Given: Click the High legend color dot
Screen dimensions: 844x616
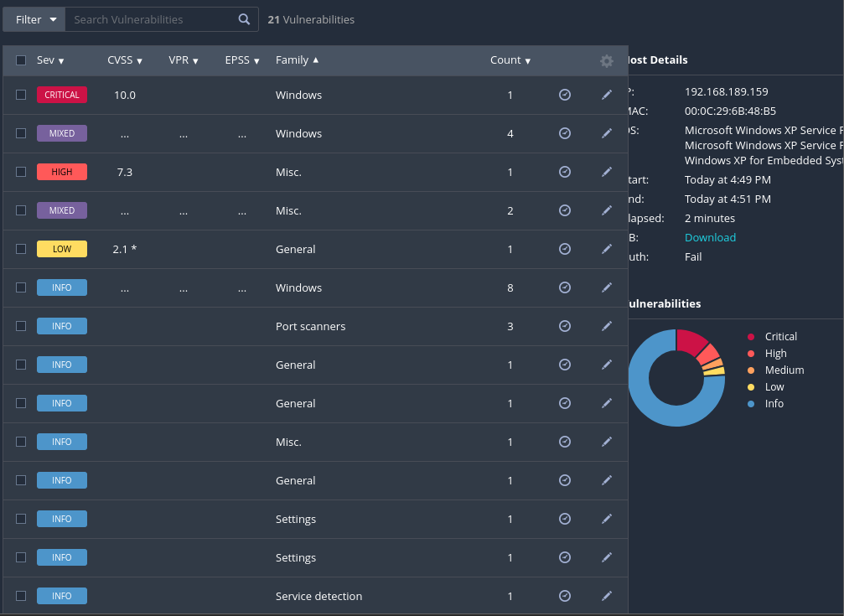Looking at the screenshot, I should (751, 354).
